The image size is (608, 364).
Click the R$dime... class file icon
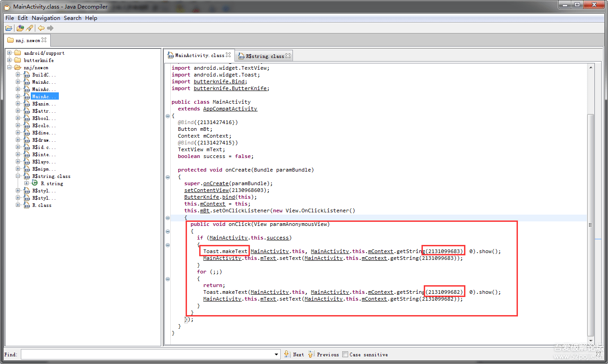(27, 133)
